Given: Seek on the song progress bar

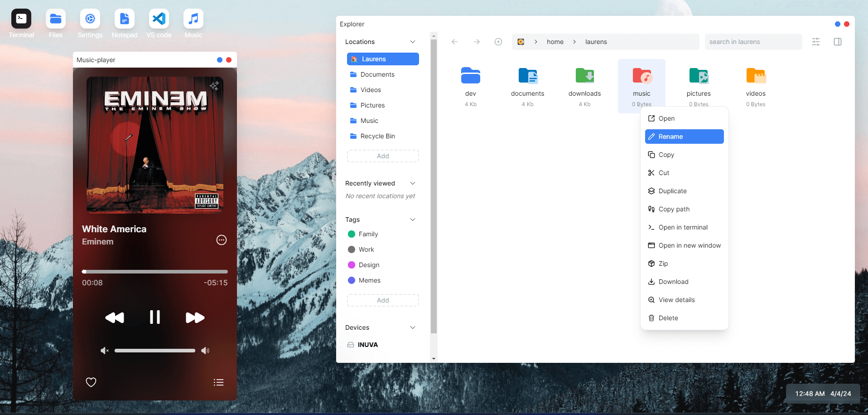Looking at the screenshot, I should click(x=155, y=272).
